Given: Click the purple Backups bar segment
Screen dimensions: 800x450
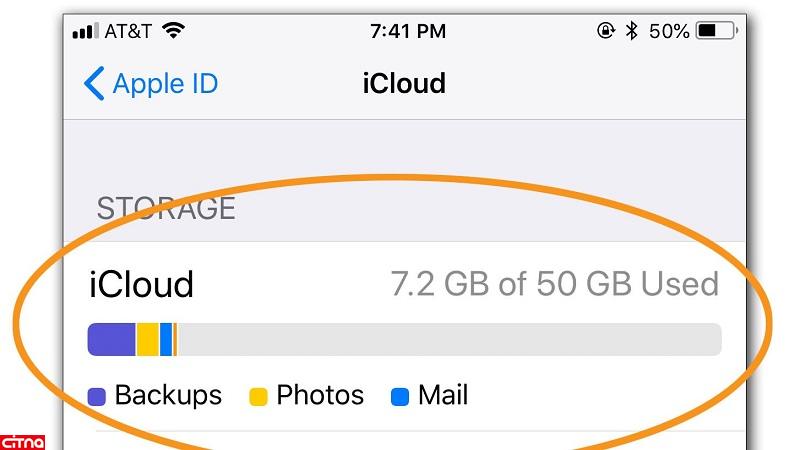Looking at the screenshot, I should (x=112, y=339).
